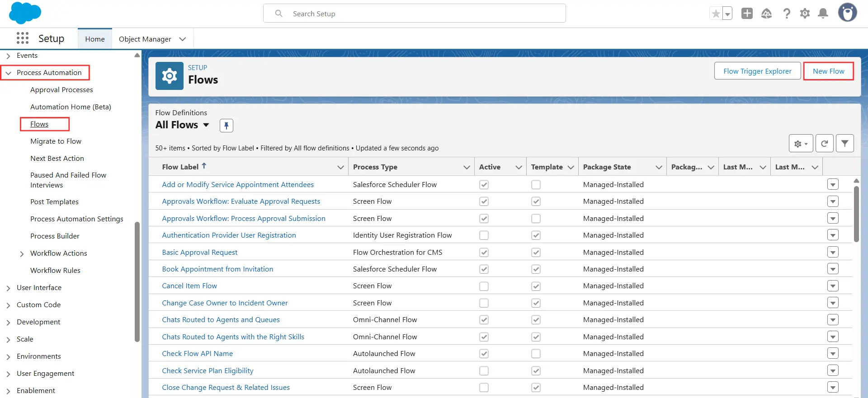Toggle Active checkbox for Check Service Plan Eligibility

tap(484, 371)
